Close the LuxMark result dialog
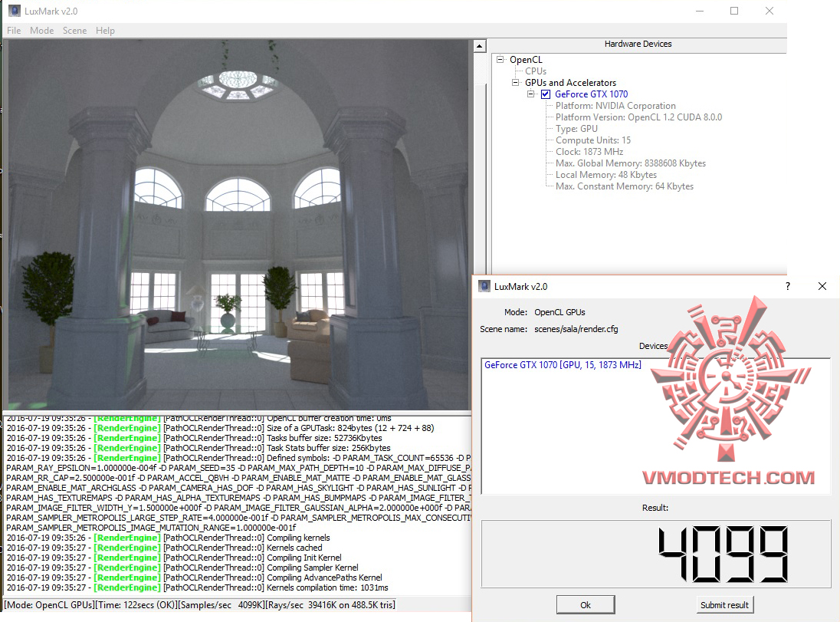840x622 pixels. coord(822,286)
